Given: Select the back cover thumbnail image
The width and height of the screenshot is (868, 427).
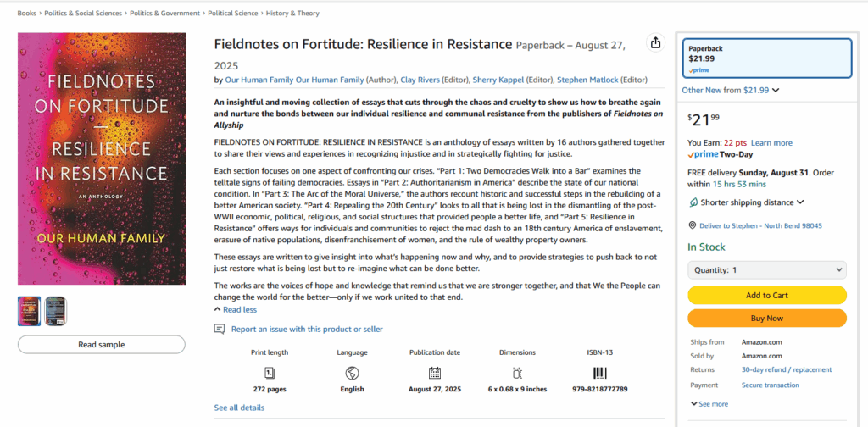Looking at the screenshot, I should point(56,311).
